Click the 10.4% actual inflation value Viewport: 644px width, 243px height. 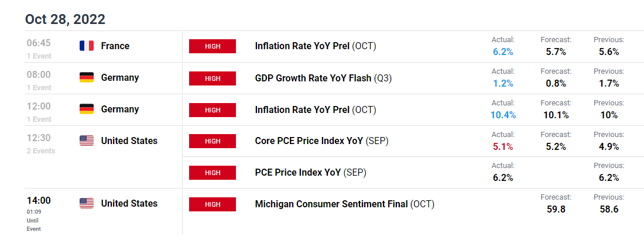coord(503,115)
